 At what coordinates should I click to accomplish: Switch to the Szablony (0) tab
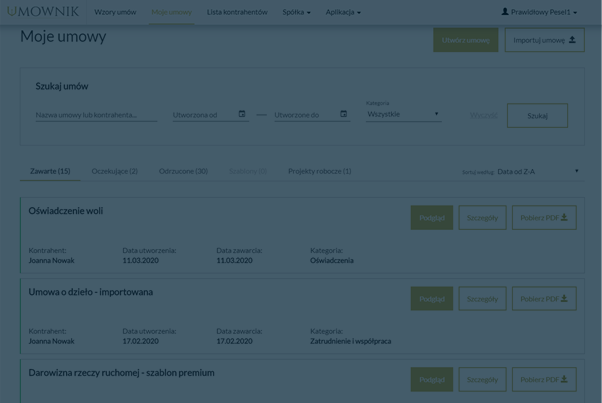coord(248,171)
